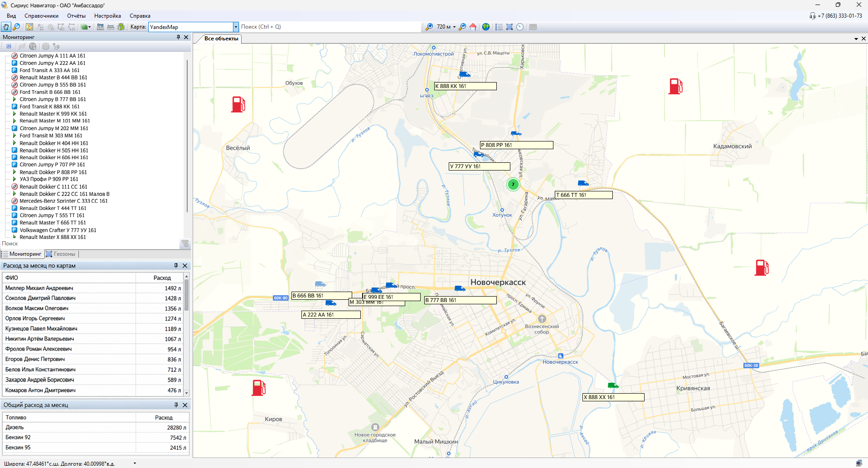Click the headset icon beside phone number
The height and width of the screenshot is (468, 868).
(x=812, y=16)
